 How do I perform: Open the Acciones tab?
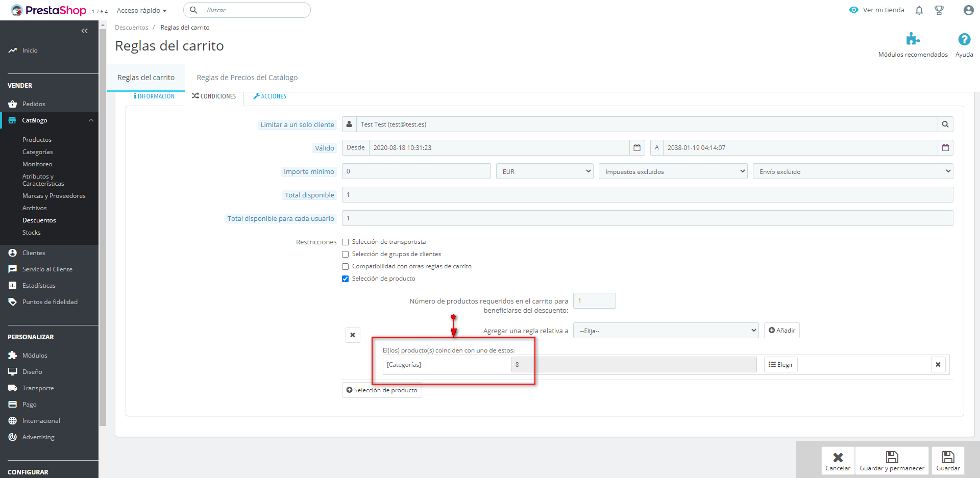coord(270,96)
